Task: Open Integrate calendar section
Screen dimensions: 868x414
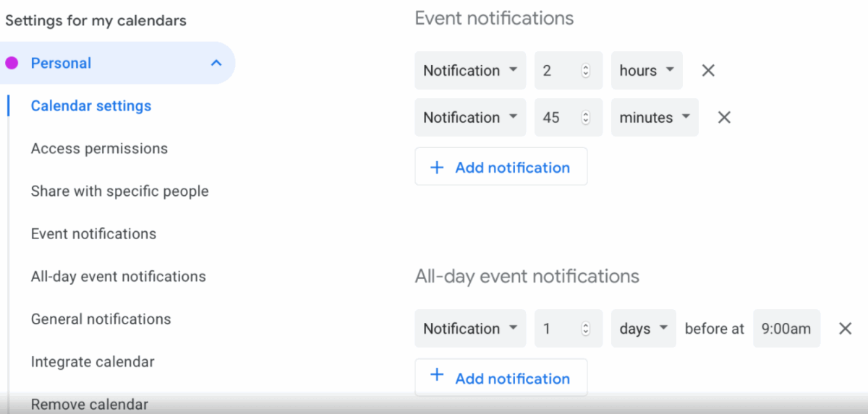Action: tap(93, 362)
